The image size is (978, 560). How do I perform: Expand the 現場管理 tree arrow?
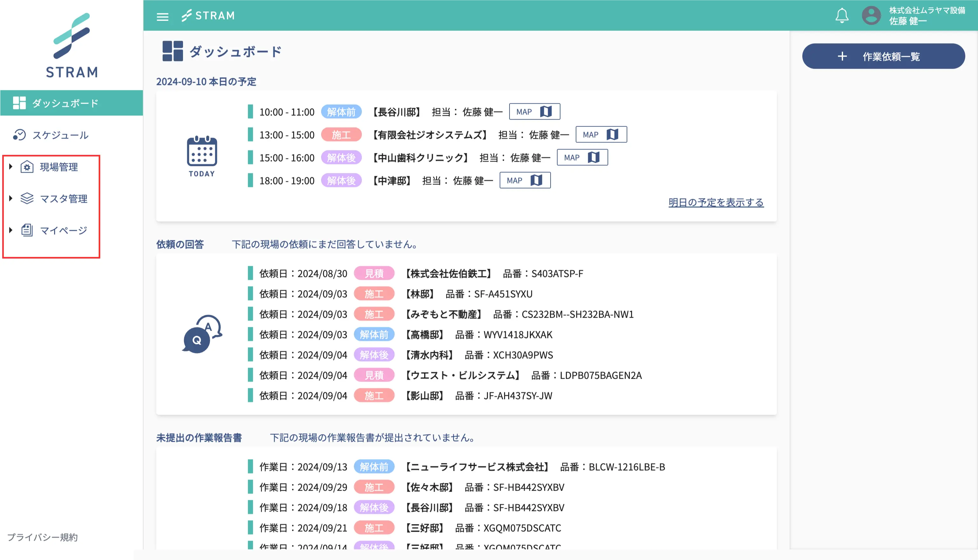point(11,167)
